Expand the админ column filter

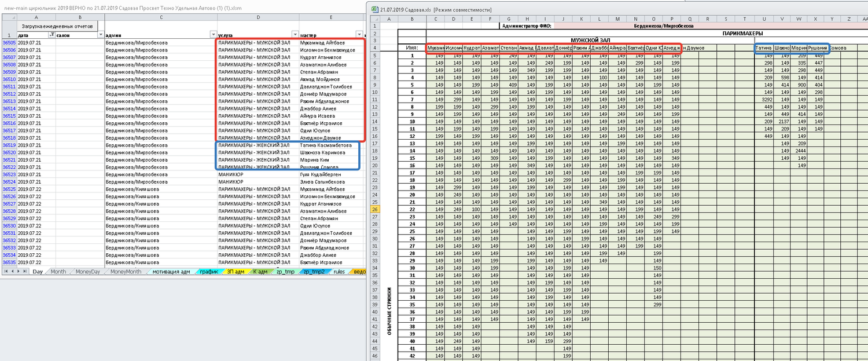coord(213,35)
